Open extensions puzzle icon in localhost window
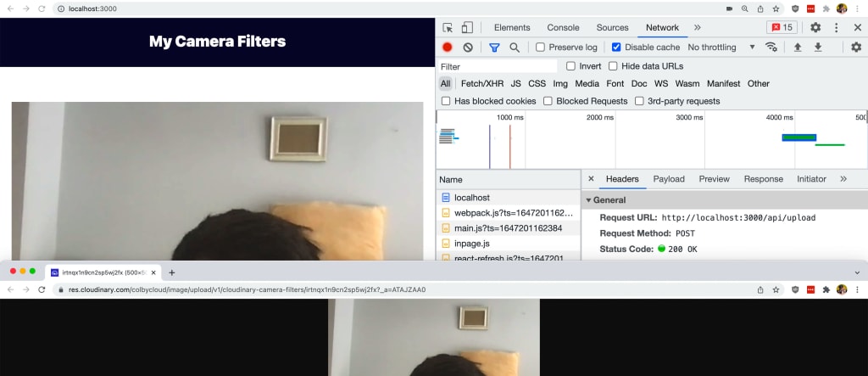The width and height of the screenshot is (868, 376). pos(826,8)
